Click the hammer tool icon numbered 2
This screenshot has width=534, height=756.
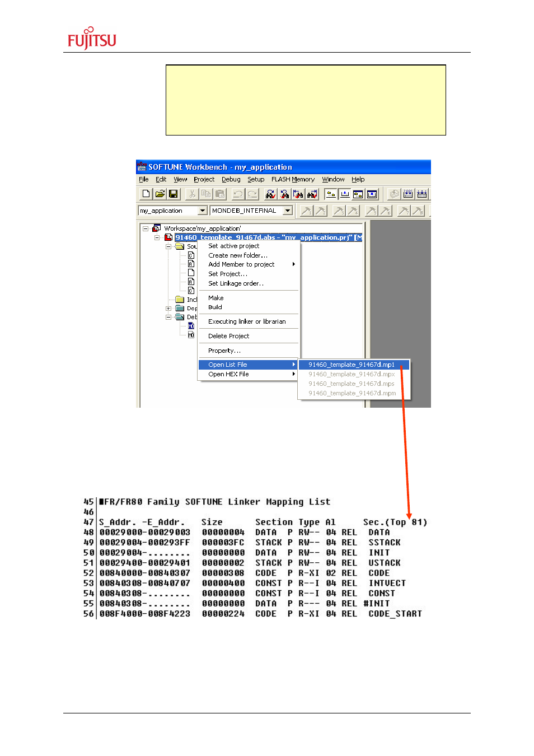(x=320, y=211)
